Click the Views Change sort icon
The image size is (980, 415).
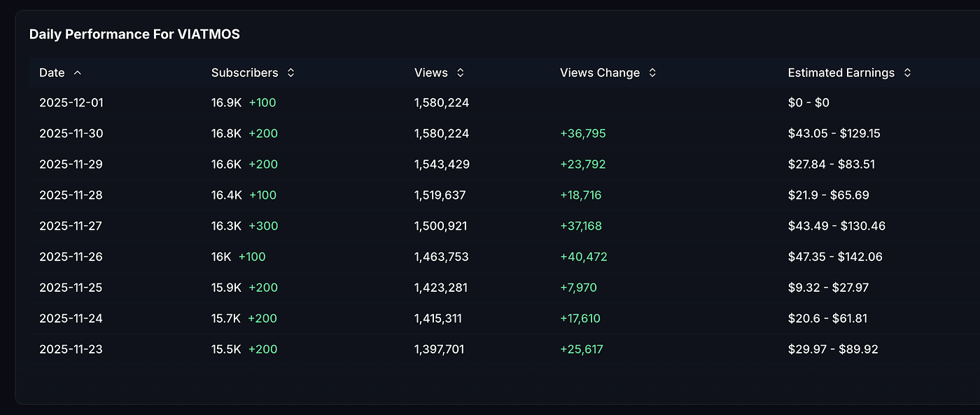pyautogui.click(x=652, y=73)
